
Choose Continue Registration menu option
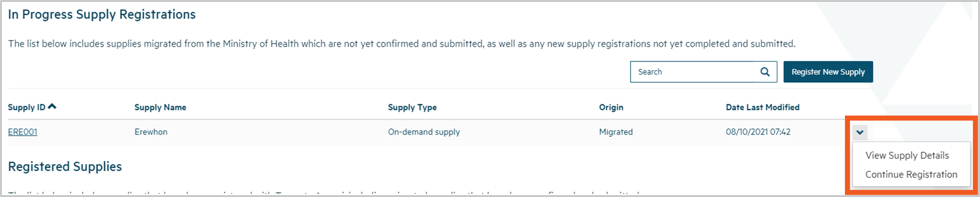tap(911, 175)
